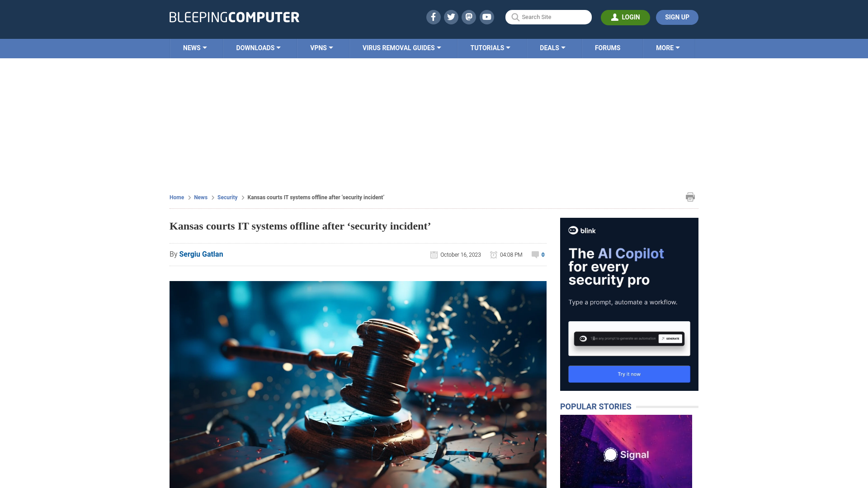Click the Search Site input field
The height and width of the screenshot is (488, 868).
coord(548,17)
